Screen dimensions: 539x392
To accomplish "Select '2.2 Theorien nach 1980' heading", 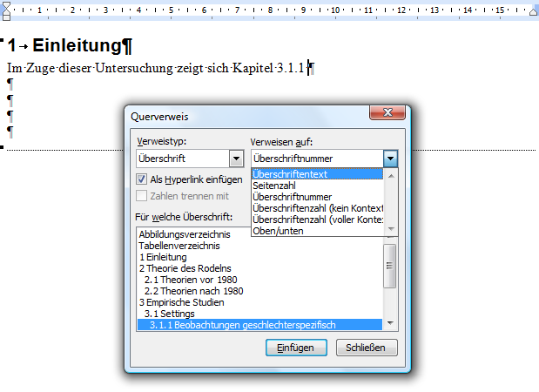I will [194, 291].
